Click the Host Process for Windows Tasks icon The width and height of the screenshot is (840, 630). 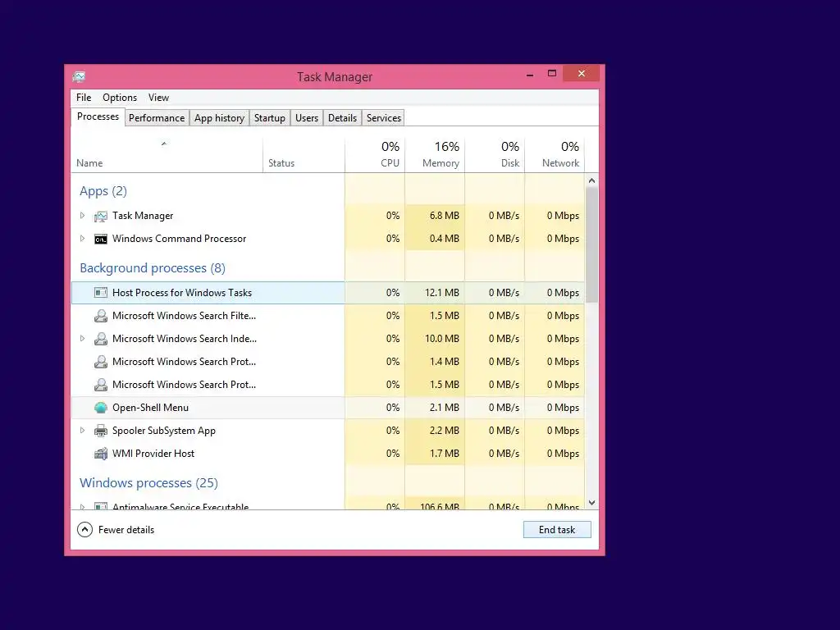pyautogui.click(x=101, y=293)
